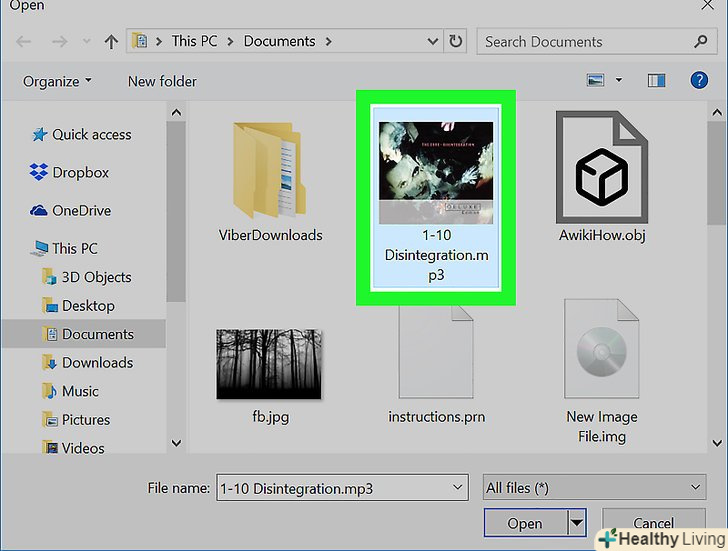The height and width of the screenshot is (551, 728).
Task: Select the New Image File.img disc icon
Action: (601, 352)
